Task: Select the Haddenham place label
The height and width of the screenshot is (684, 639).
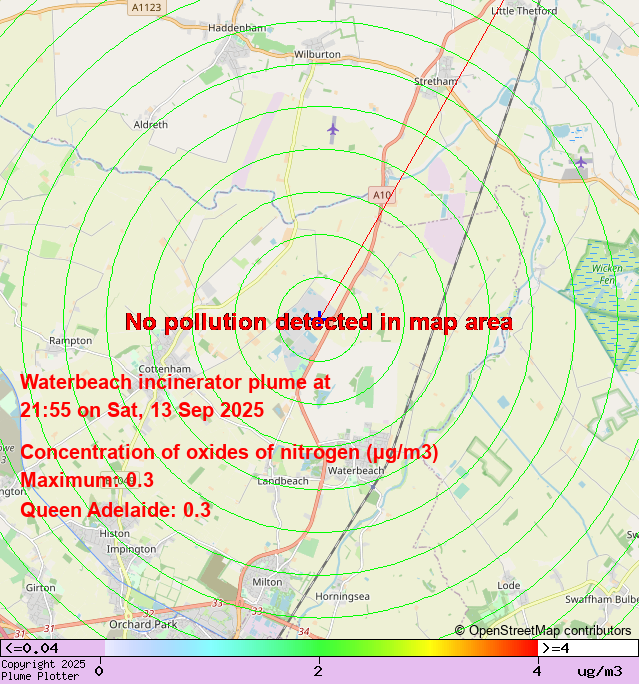Action: [237, 28]
